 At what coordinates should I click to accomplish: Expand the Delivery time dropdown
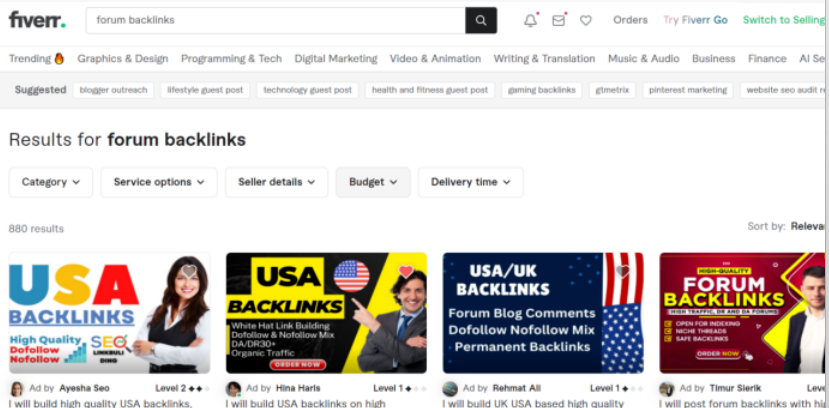pos(470,182)
